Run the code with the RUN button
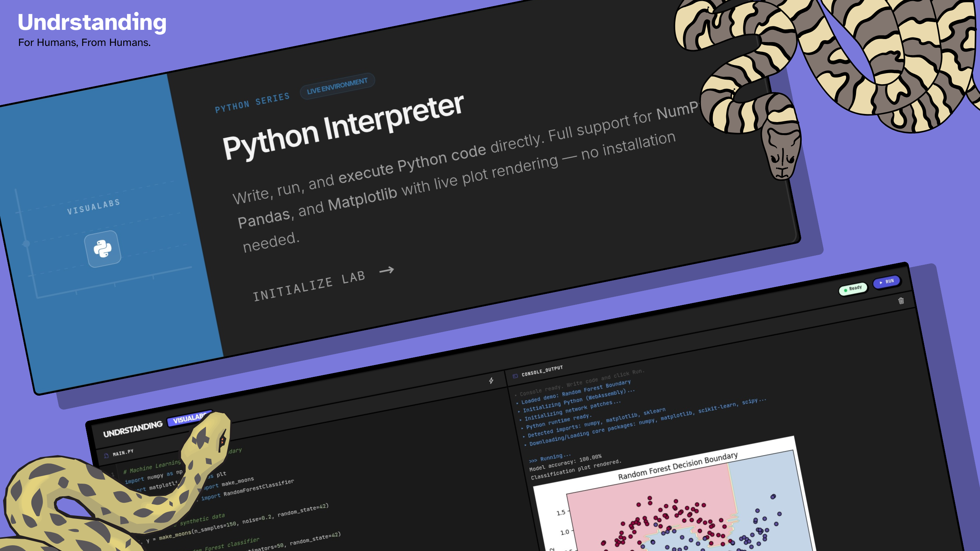 pyautogui.click(x=887, y=282)
